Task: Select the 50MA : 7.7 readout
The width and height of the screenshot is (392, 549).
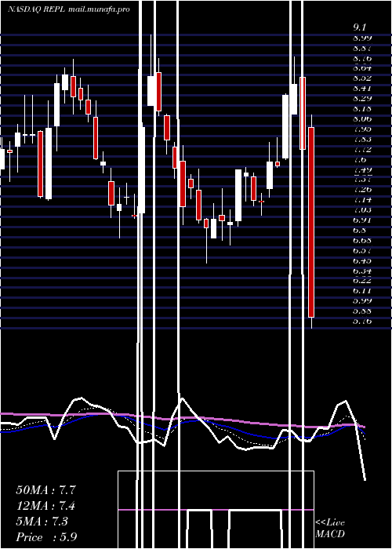Action: pyautogui.click(x=45, y=490)
